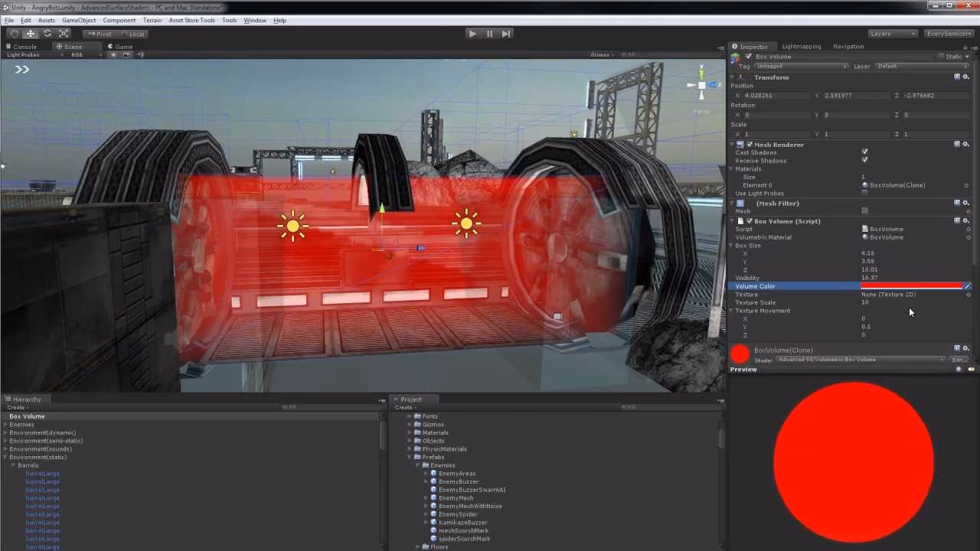Toggle the Static checkbox
This screenshot has height=551, width=980.
coord(941,57)
